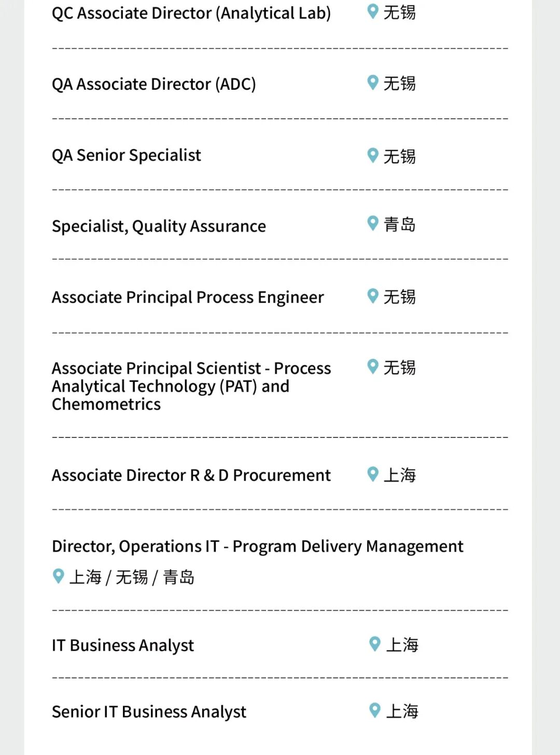560x755 pixels.
Task: Click location pin beside QC Associate Director
Action: point(373,11)
